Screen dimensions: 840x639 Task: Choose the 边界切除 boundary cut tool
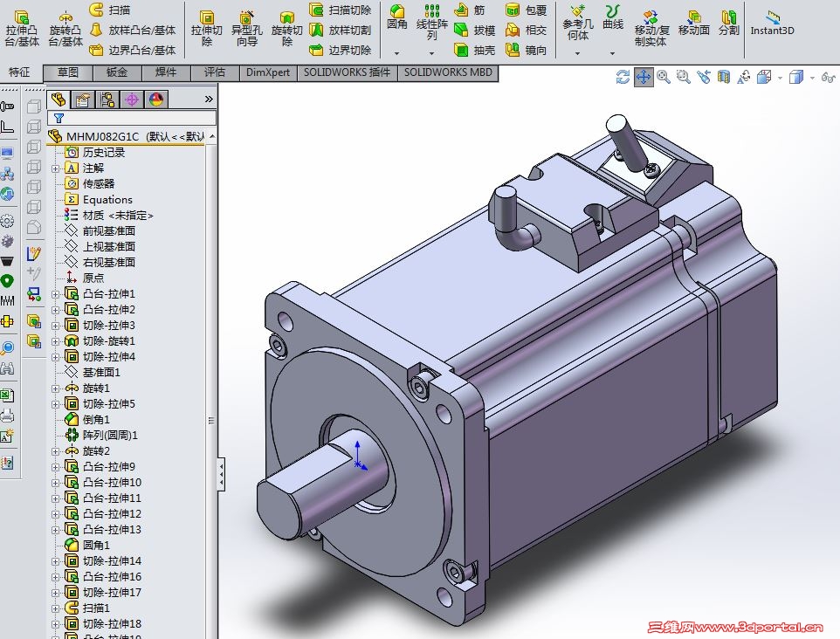point(341,51)
